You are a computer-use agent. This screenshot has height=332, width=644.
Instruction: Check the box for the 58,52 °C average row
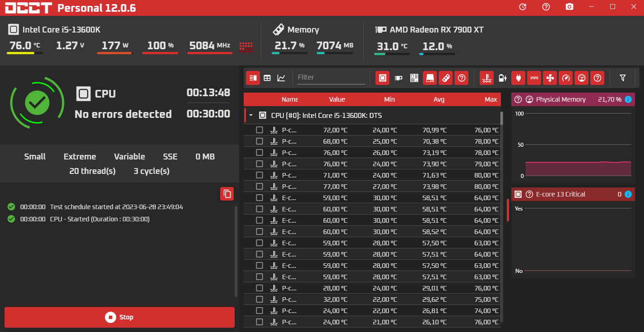(x=259, y=232)
